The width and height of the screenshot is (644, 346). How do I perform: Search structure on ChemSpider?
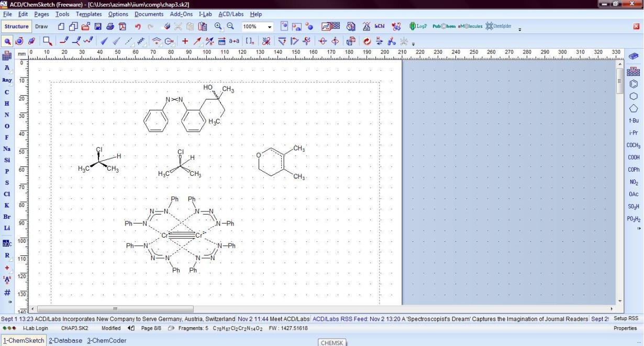click(x=498, y=26)
